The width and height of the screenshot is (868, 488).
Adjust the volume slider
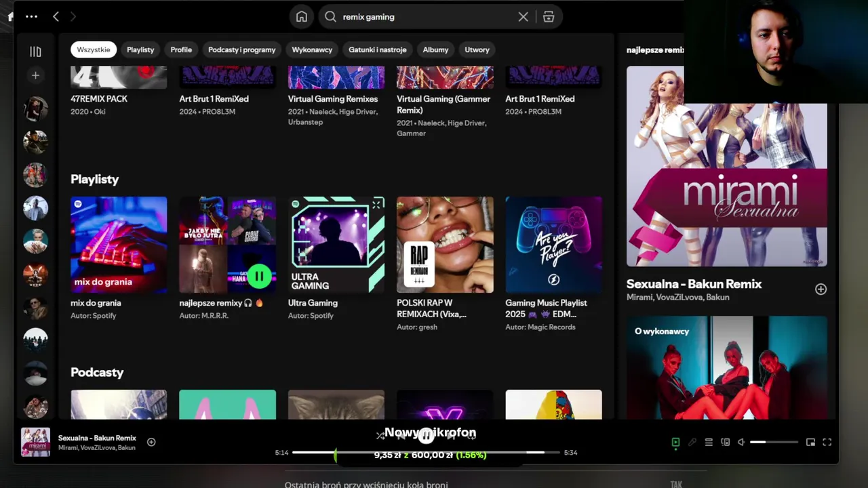[x=774, y=442]
